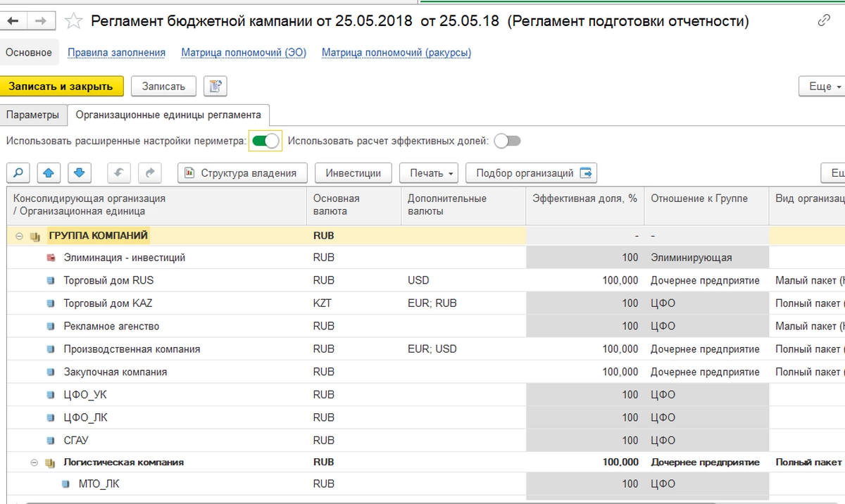Disable the extended perimeter settings toggle
The image size is (845, 504).
point(266,141)
